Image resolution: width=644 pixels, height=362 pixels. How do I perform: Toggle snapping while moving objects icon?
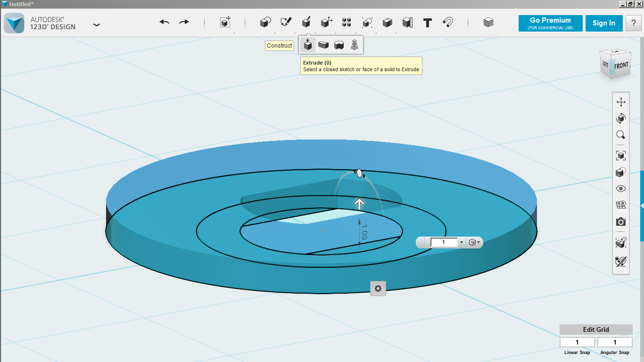(x=621, y=243)
